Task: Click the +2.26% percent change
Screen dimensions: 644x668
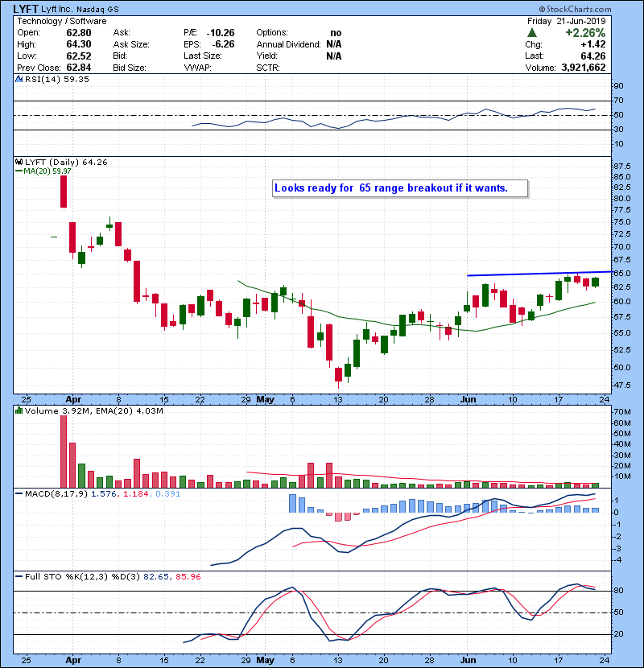Action: [x=585, y=33]
